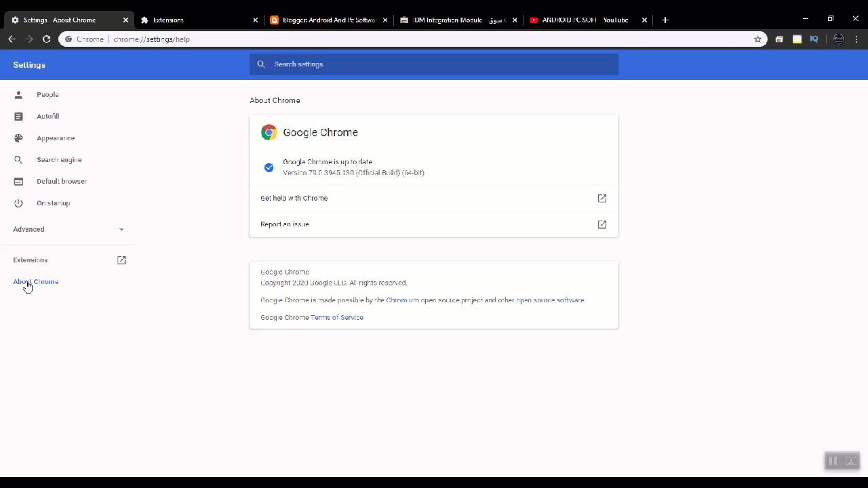Open Report an issue
This screenshot has height=488, width=868.
coord(434,224)
